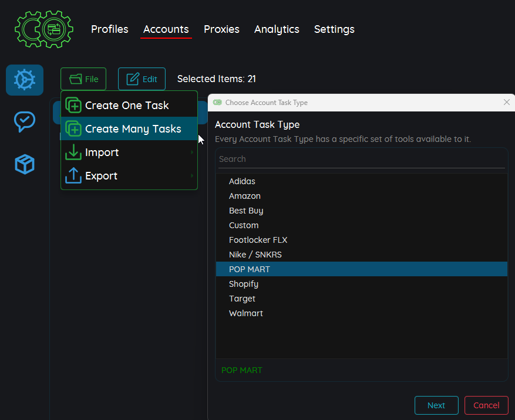
Task: Expand the Import submenu arrow
Action: (192, 153)
